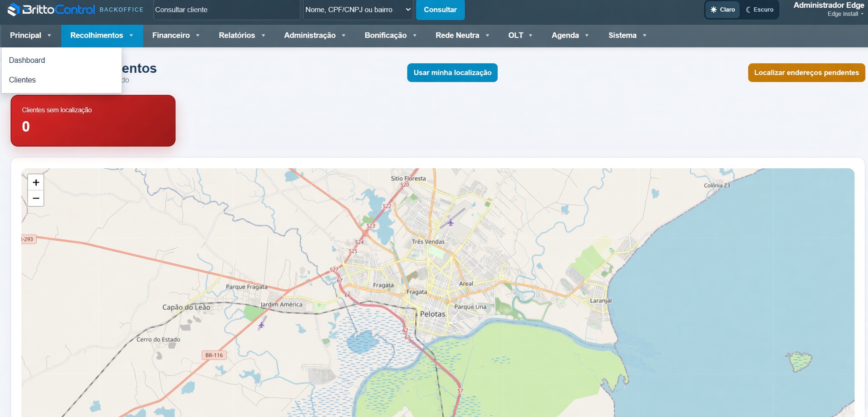Click Usar minha localização button
Screen dimensions: 868x417
point(452,73)
